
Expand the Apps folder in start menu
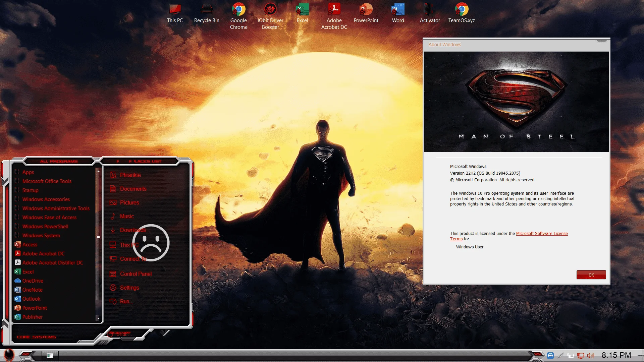24,172
